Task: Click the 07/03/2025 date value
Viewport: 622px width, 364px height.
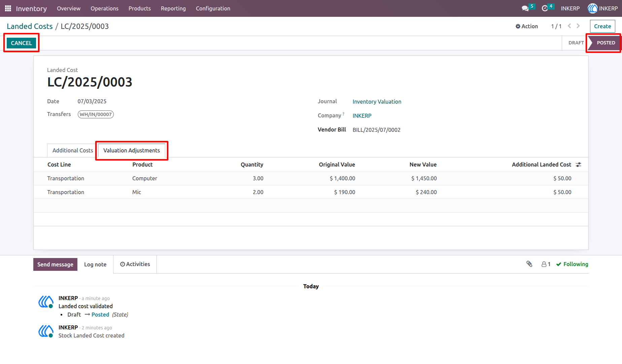Action: click(92, 101)
